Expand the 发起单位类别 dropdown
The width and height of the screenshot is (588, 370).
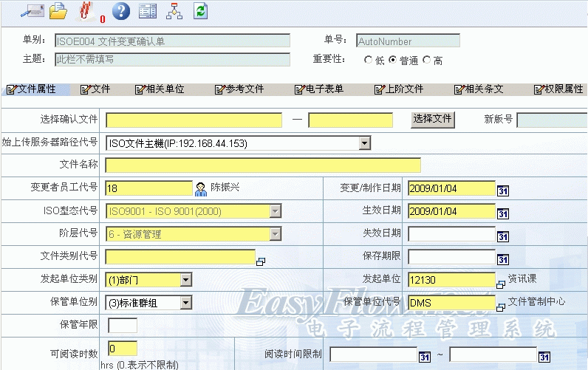click(185, 280)
